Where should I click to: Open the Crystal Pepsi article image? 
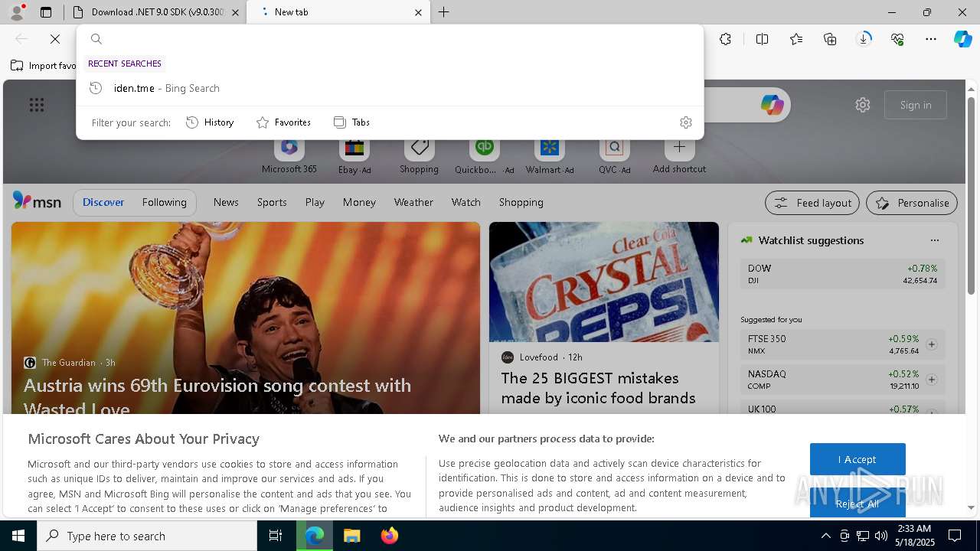(604, 282)
